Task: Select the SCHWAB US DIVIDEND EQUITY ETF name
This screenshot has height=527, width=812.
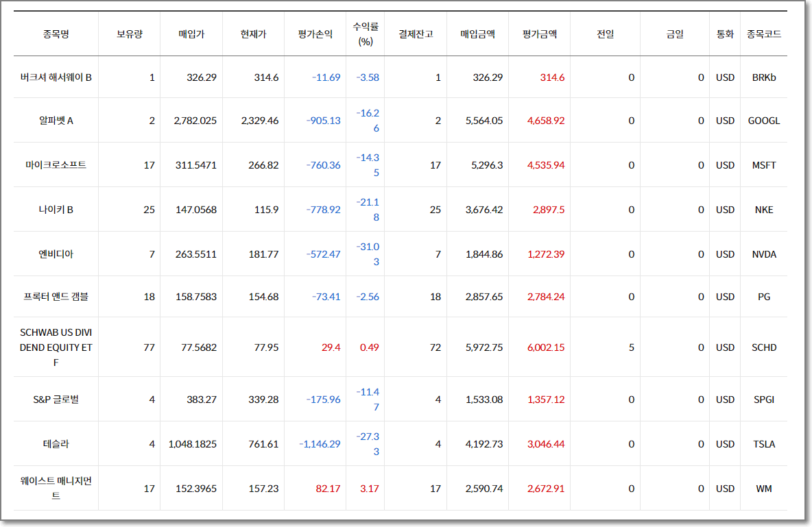Action: click(56, 347)
